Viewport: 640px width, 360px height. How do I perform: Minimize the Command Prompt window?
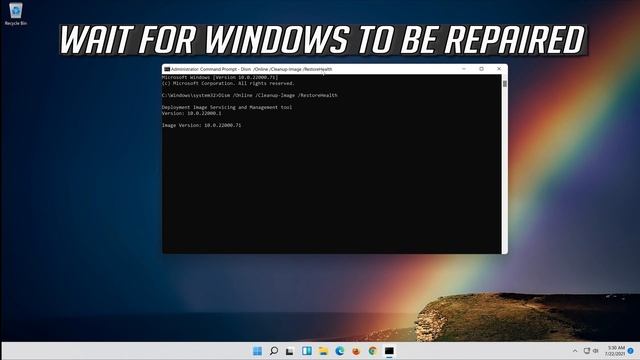click(x=464, y=69)
